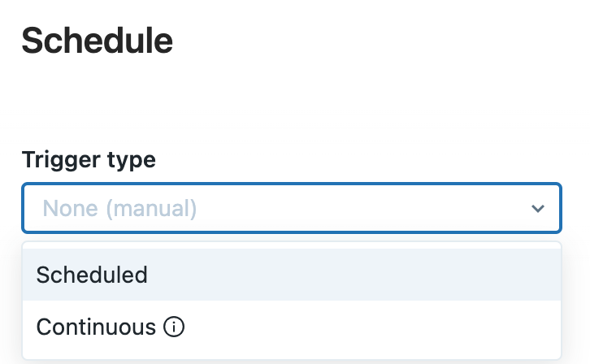This screenshot has height=364, width=590.
Task: Set trigger type to Continuous
Action: [96, 327]
